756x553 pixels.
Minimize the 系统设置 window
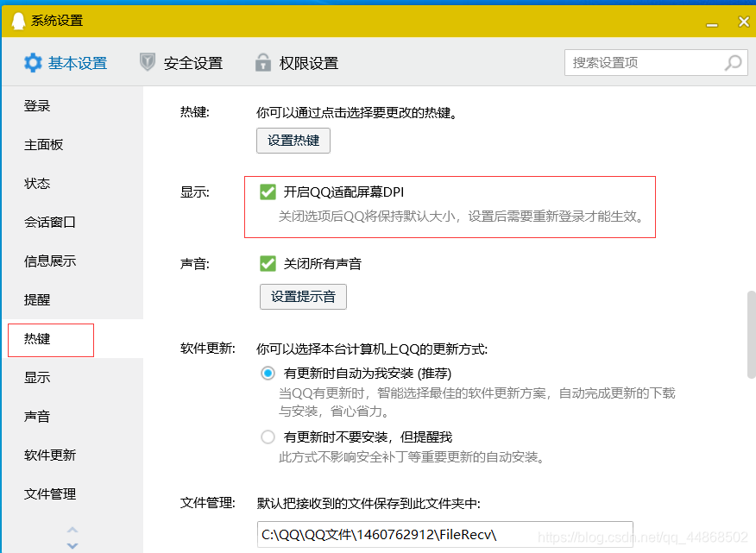pos(712,24)
